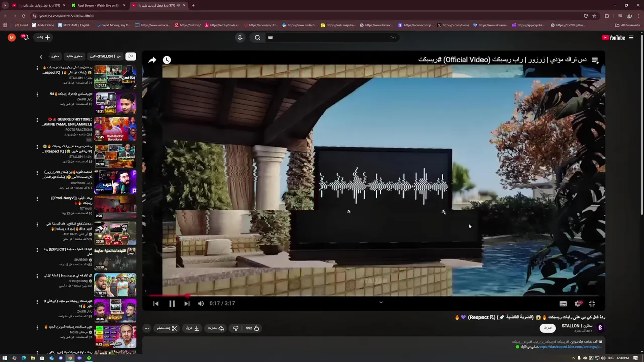Screen dimensions: 644x362
Task: Click the watch later clock overlay
Action: (167, 60)
